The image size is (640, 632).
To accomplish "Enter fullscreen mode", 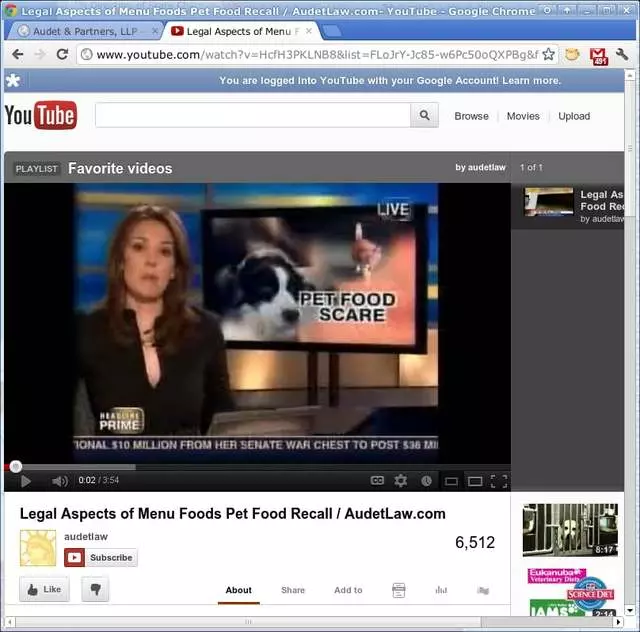I will point(499,481).
